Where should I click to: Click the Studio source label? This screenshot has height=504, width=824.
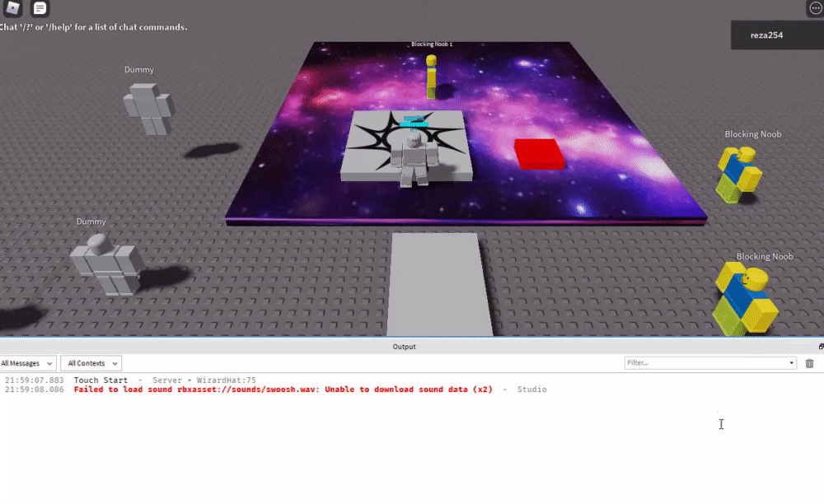[531, 390]
